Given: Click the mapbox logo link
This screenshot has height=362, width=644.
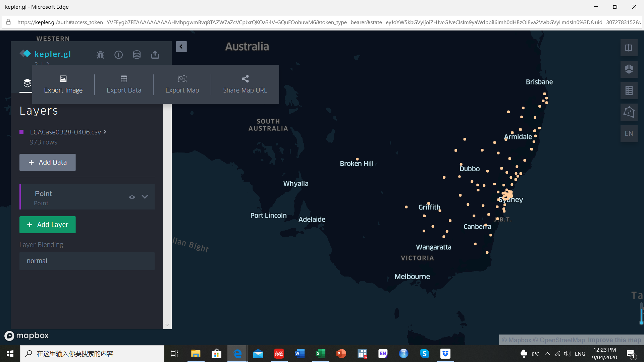Looking at the screenshot, I should 26,336.
